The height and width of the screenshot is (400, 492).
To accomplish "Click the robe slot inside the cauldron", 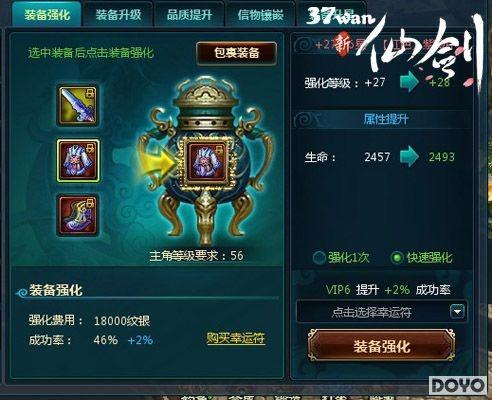I will (x=206, y=162).
